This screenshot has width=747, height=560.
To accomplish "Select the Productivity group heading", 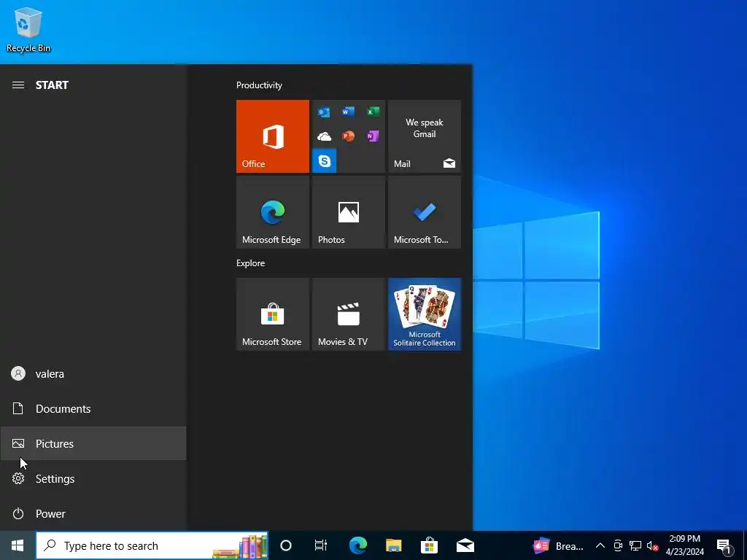I will coord(259,85).
